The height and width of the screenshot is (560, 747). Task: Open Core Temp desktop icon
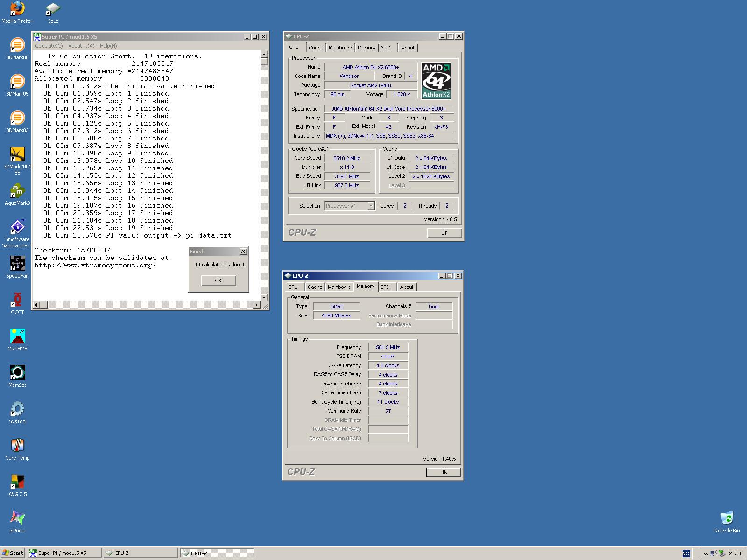[x=17, y=449]
